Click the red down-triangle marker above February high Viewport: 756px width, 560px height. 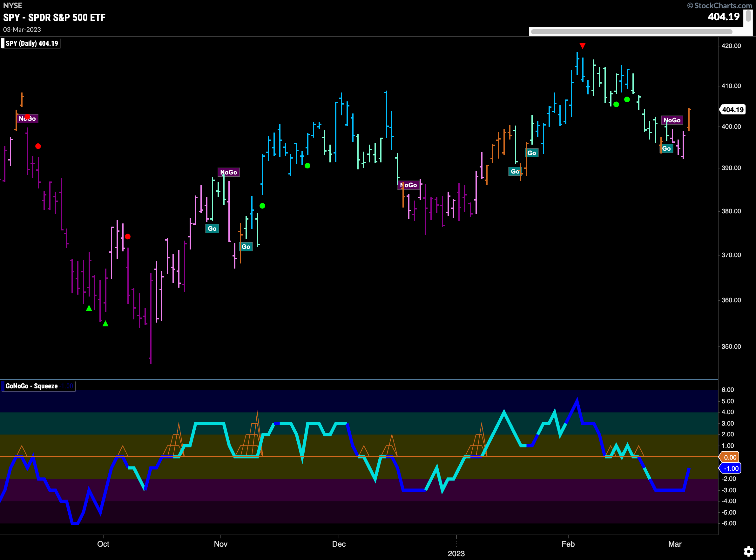582,46
